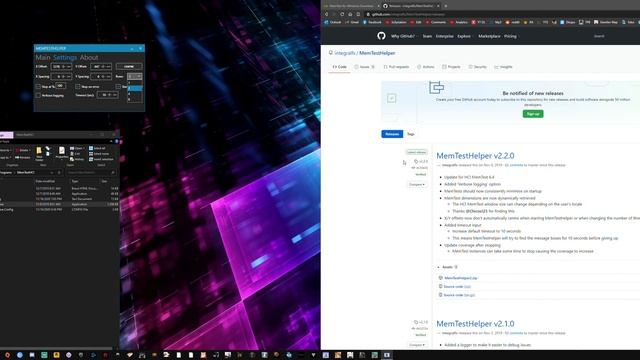Refresh the File Explorer folder view
This screenshot has width=640, height=360.
(59, 173)
